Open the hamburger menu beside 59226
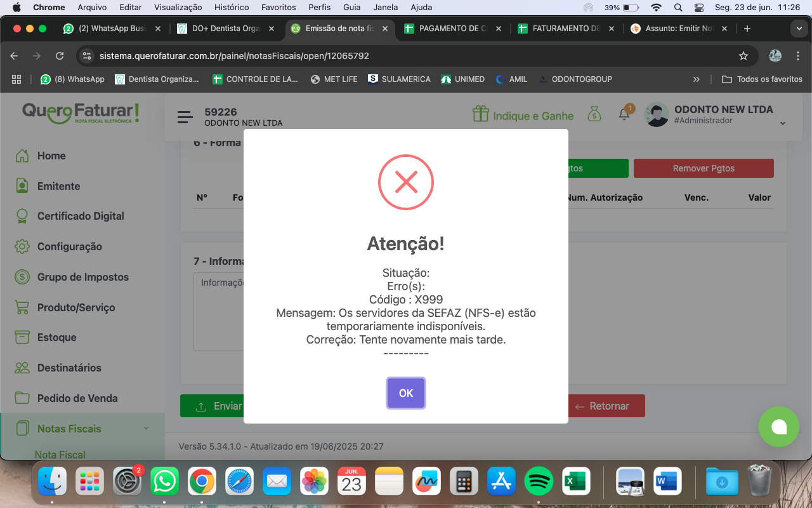 (185, 117)
